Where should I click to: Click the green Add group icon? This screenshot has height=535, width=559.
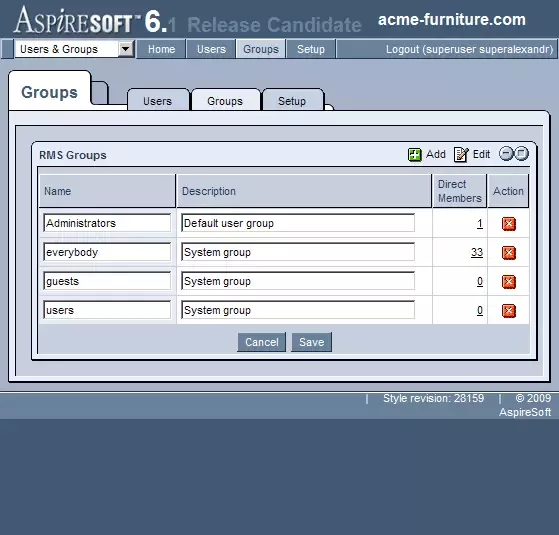pos(414,155)
